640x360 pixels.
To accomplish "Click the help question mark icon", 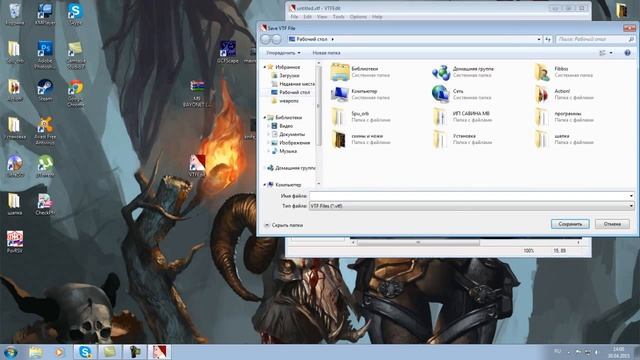I will 627,53.
